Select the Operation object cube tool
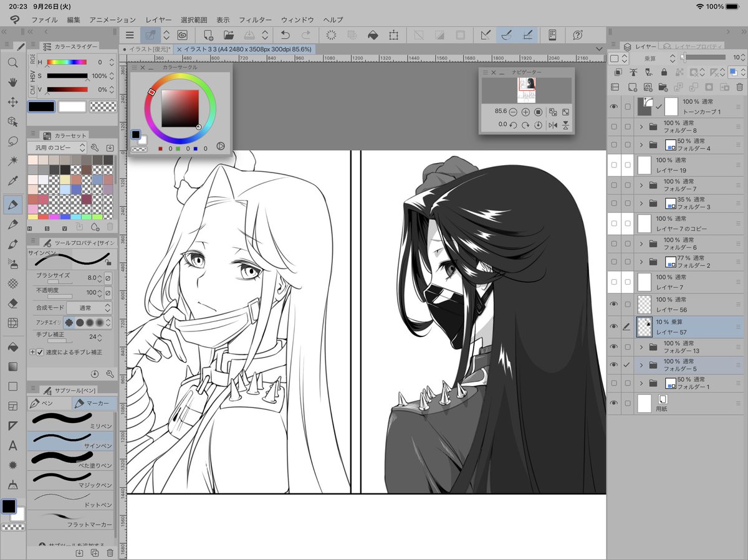The image size is (748, 560). point(12,121)
